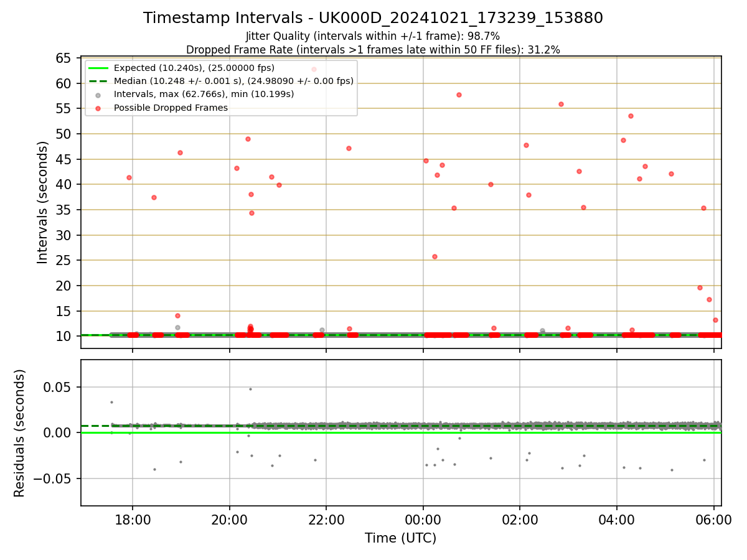The width and height of the screenshot is (747, 560).
Task: Select the 'Jitter Quality' 98.7% subtitle line
Action: pyautogui.click(x=373, y=36)
